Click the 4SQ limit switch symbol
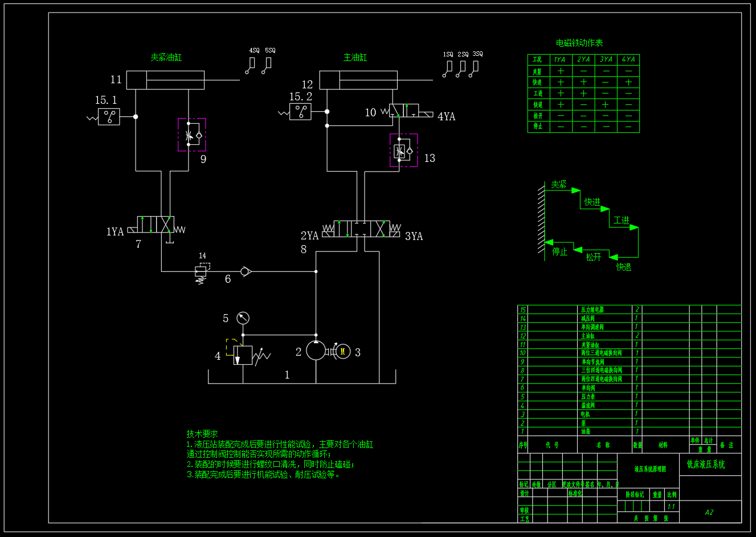The height and width of the screenshot is (537, 756). pos(251,65)
